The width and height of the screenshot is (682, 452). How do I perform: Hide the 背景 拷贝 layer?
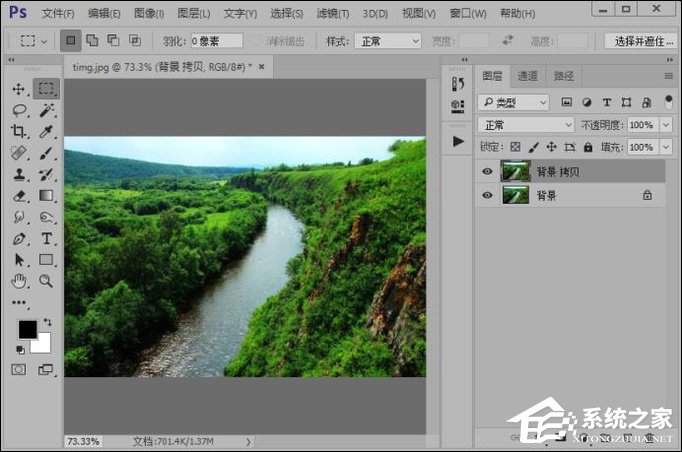487,171
